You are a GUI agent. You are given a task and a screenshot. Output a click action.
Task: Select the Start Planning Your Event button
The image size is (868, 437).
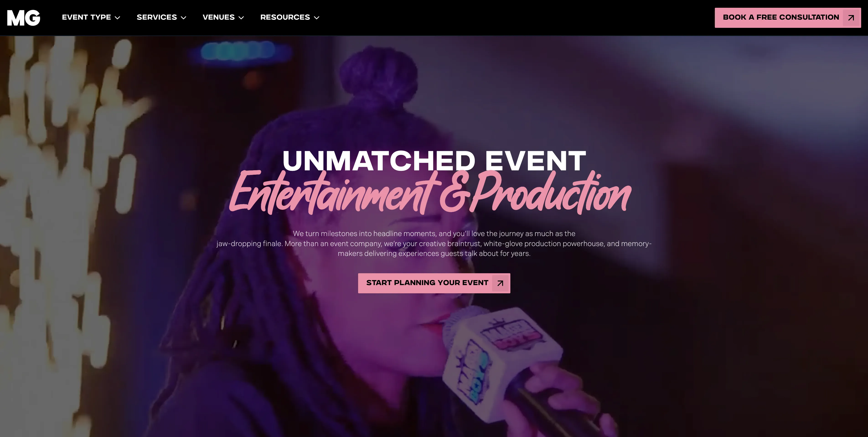pyautogui.click(x=434, y=283)
